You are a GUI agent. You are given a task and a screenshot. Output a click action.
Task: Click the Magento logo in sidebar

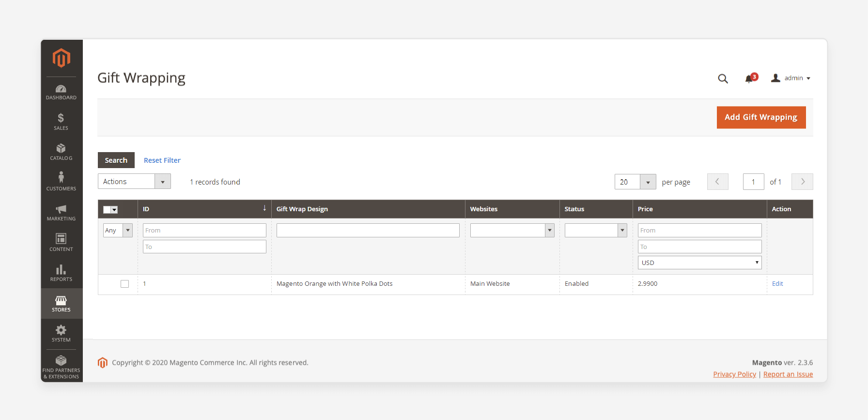tap(62, 58)
